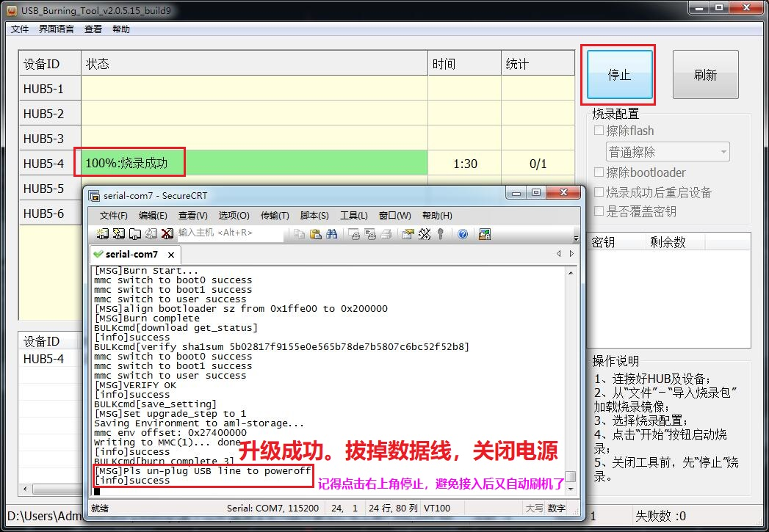This screenshot has width=769, height=532.
Task: Click the USB Burning Tool title bar icon
Action: (x=11, y=10)
